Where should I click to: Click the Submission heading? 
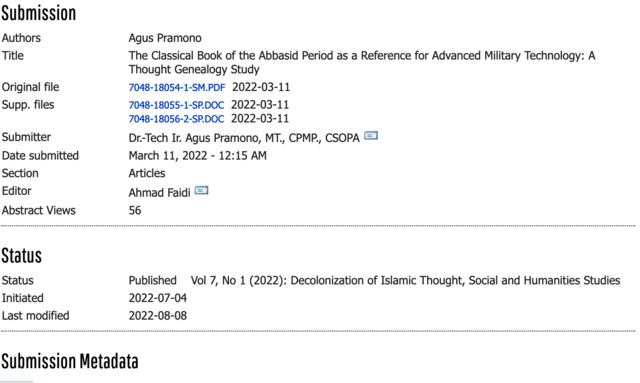point(38,13)
